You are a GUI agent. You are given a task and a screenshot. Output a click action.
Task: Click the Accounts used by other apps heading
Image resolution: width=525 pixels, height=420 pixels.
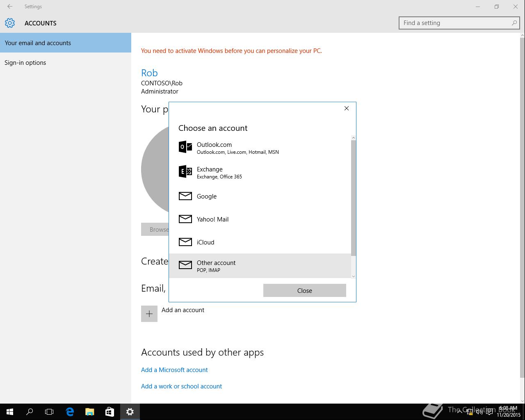[202, 352]
